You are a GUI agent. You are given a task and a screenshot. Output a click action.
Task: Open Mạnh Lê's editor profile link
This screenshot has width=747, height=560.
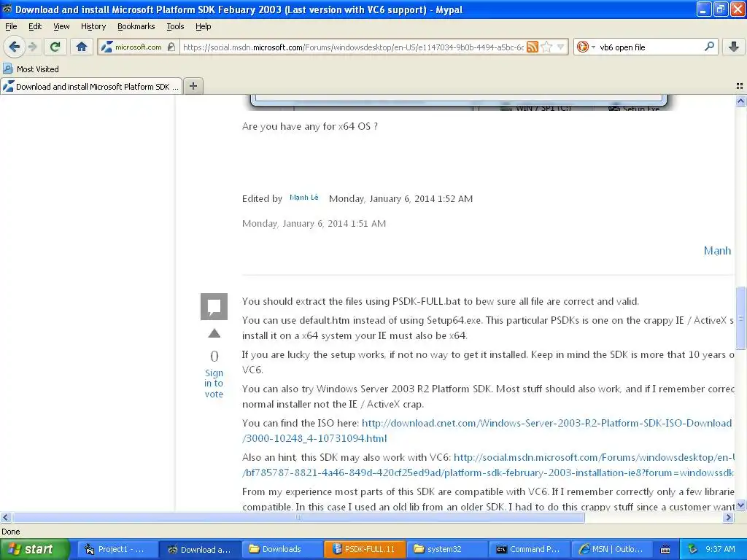point(304,198)
